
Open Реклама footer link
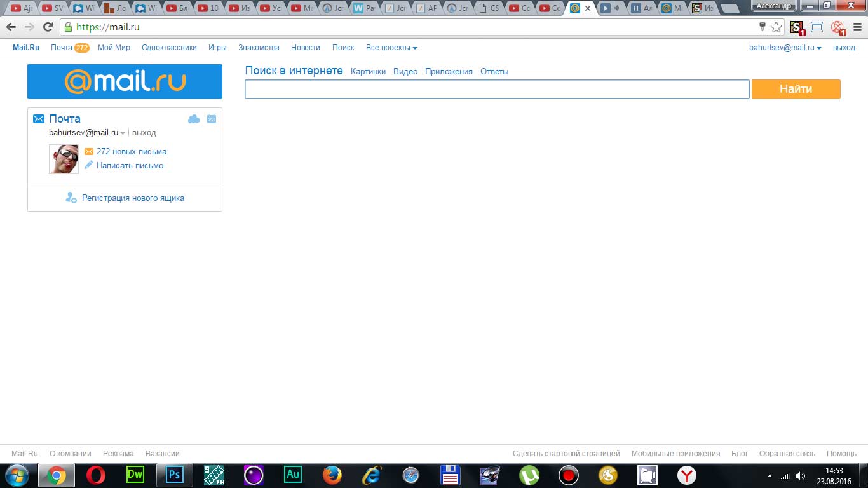click(x=118, y=454)
